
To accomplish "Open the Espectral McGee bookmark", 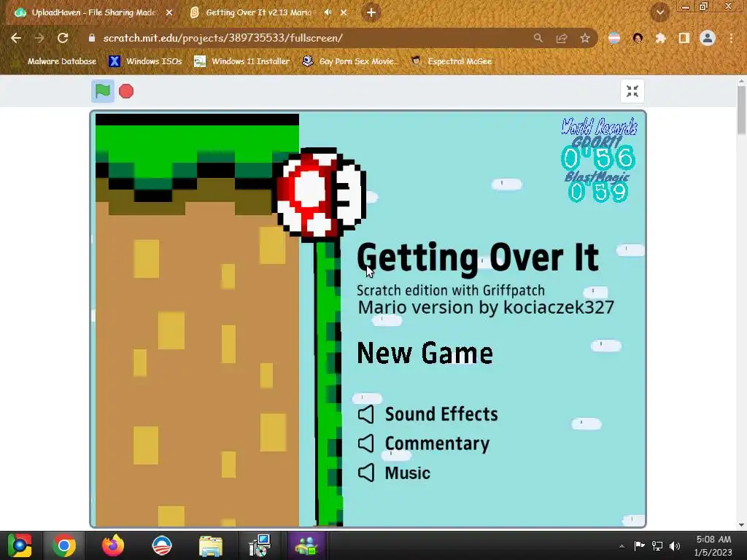I will (452, 61).
